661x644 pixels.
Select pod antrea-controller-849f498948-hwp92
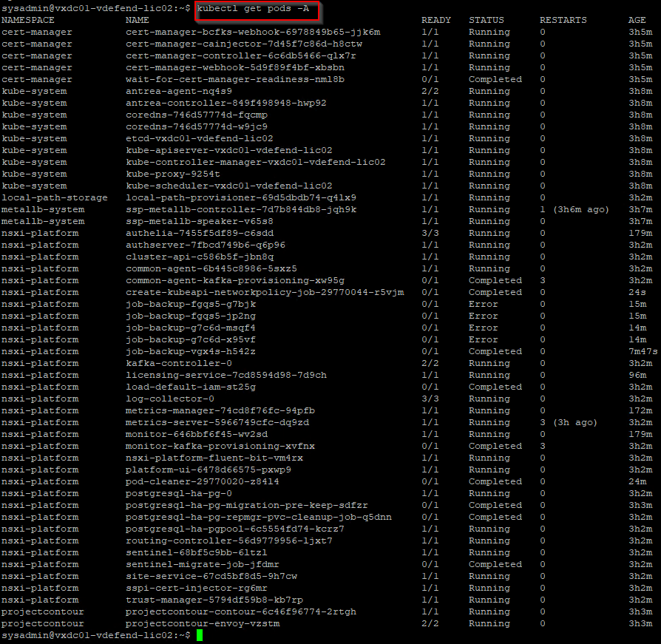coord(226,103)
